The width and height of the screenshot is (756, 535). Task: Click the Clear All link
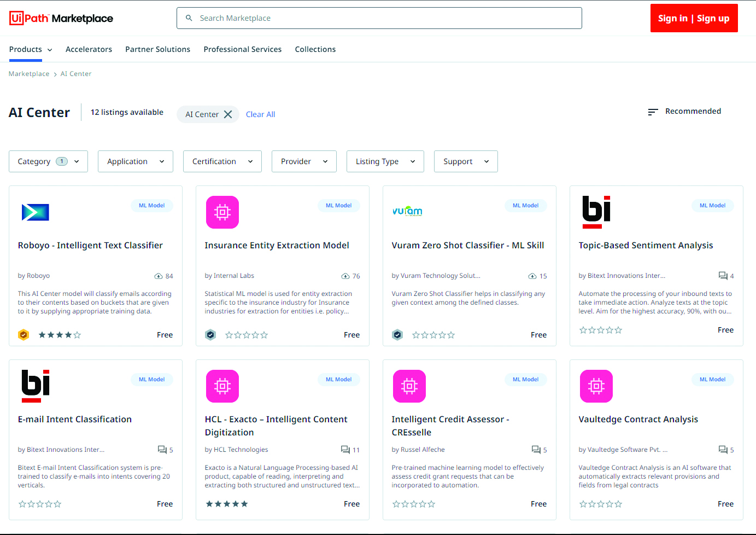260,114
